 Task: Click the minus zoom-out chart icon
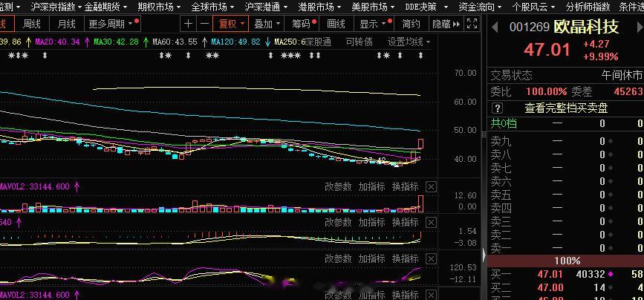point(204,24)
